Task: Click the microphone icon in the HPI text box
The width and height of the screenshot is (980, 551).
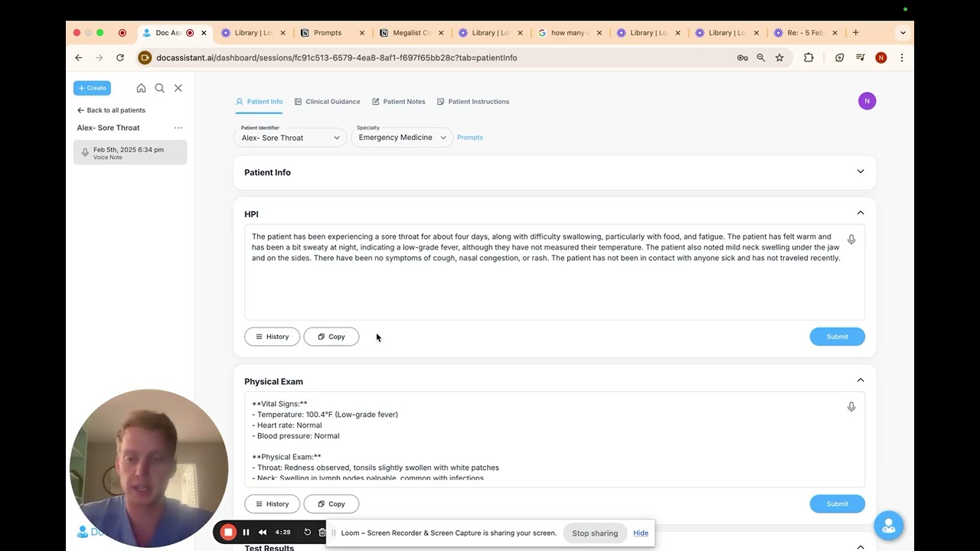Action: click(851, 240)
